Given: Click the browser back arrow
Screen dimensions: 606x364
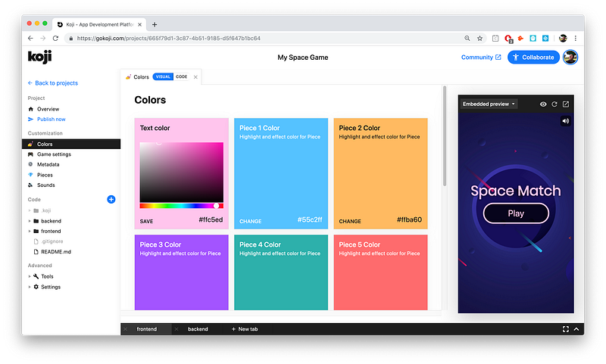Looking at the screenshot, I should [30, 38].
